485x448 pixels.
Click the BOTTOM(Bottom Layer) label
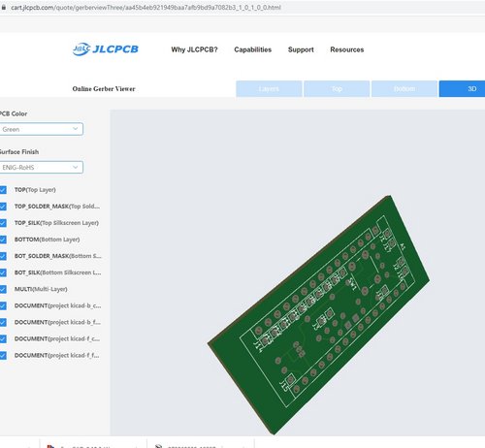pyautogui.click(x=47, y=240)
